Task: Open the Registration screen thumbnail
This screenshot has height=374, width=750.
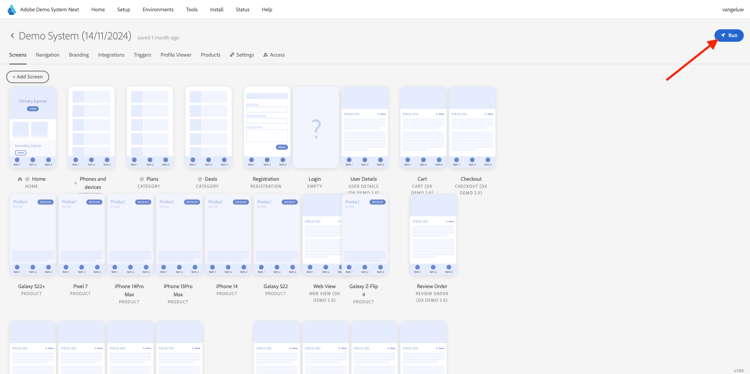Action: point(267,127)
